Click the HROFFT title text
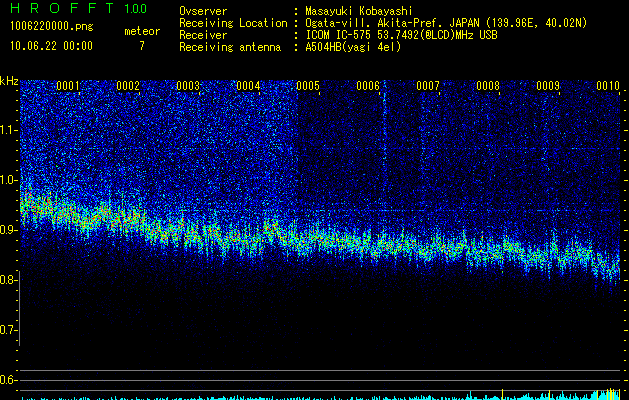 58,8
